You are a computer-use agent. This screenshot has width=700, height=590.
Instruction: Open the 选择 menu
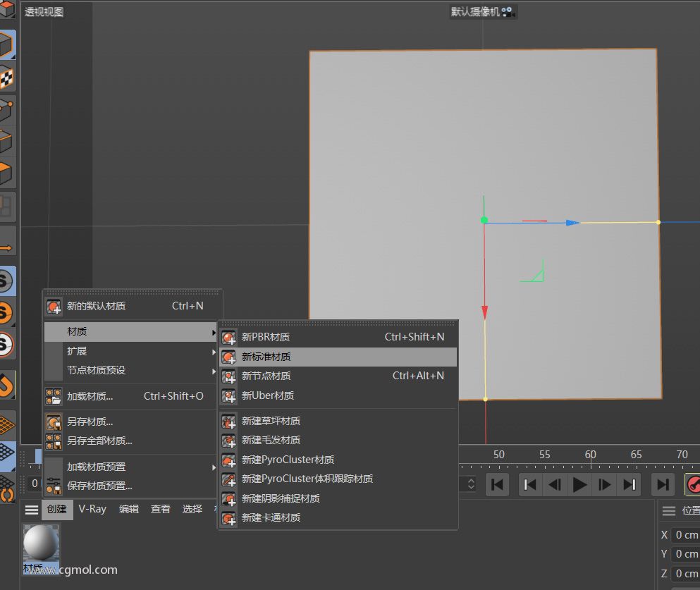pos(192,509)
